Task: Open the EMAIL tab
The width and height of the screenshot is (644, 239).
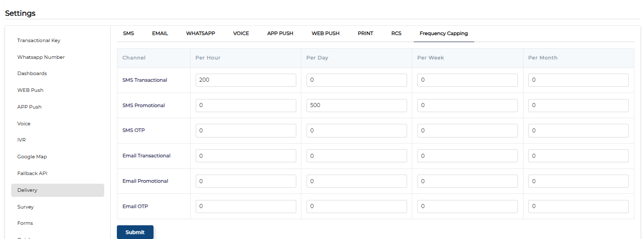Action: tap(160, 33)
